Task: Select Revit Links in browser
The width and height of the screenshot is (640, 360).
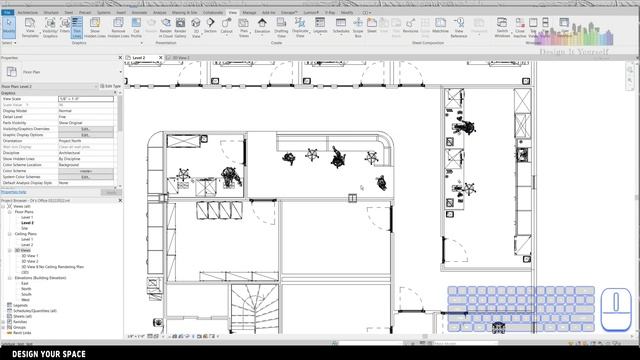Action: click(22, 333)
